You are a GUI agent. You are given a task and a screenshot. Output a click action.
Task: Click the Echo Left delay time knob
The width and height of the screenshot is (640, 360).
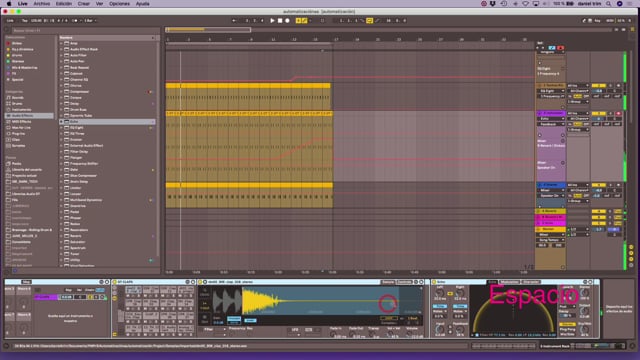440,293
